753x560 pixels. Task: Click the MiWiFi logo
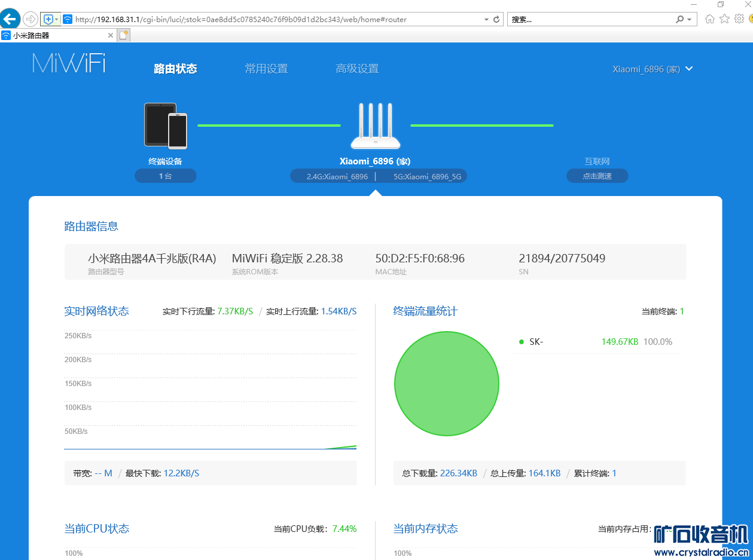coord(69,63)
